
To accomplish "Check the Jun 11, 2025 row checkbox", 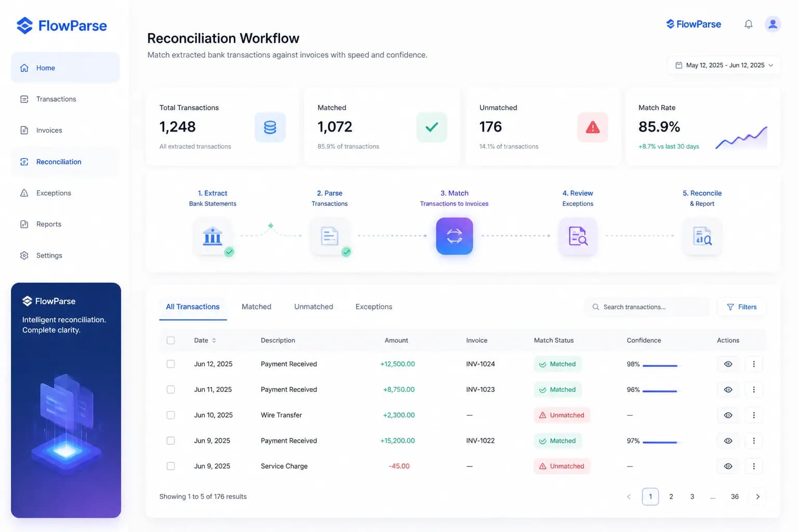I will [170, 390].
